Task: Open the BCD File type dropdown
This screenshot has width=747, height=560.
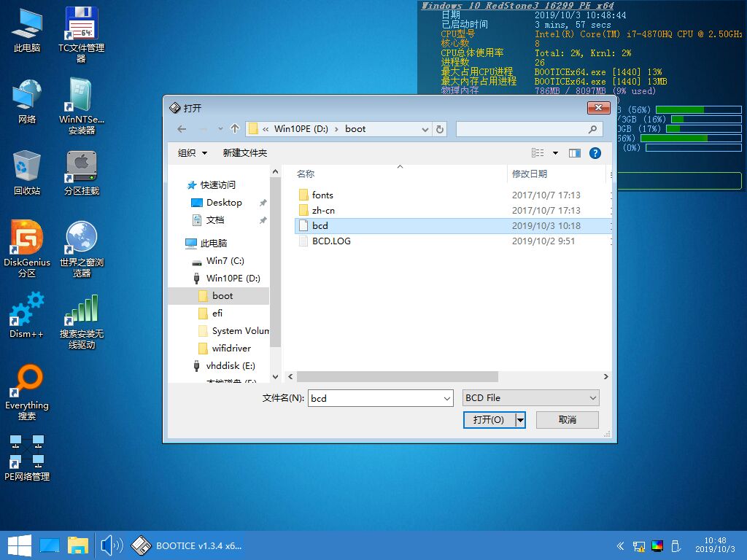Action: (x=531, y=397)
